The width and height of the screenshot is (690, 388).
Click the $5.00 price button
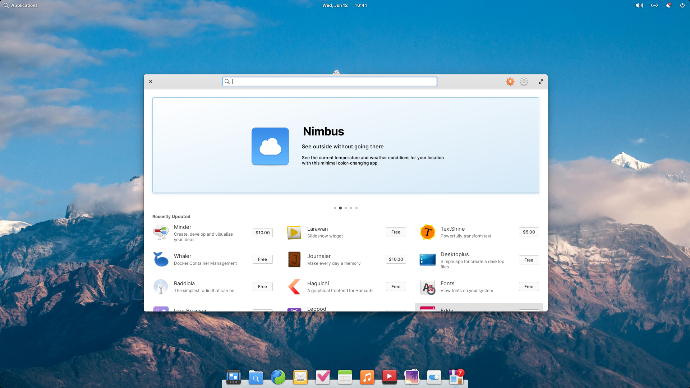point(529,232)
